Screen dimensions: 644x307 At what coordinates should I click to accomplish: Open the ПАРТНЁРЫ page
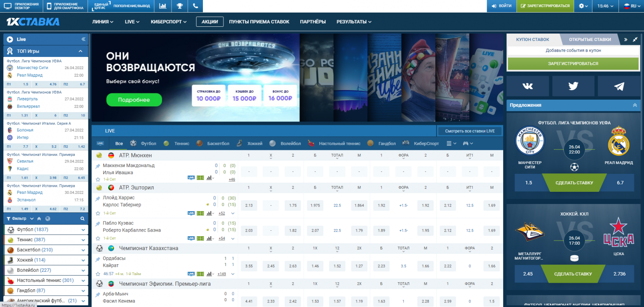(313, 22)
